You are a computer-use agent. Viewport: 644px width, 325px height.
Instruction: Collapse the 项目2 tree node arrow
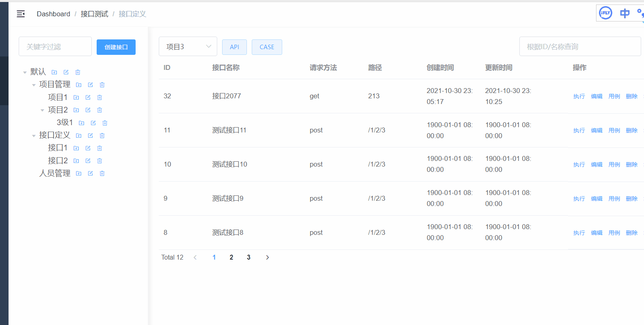point(42,110)
